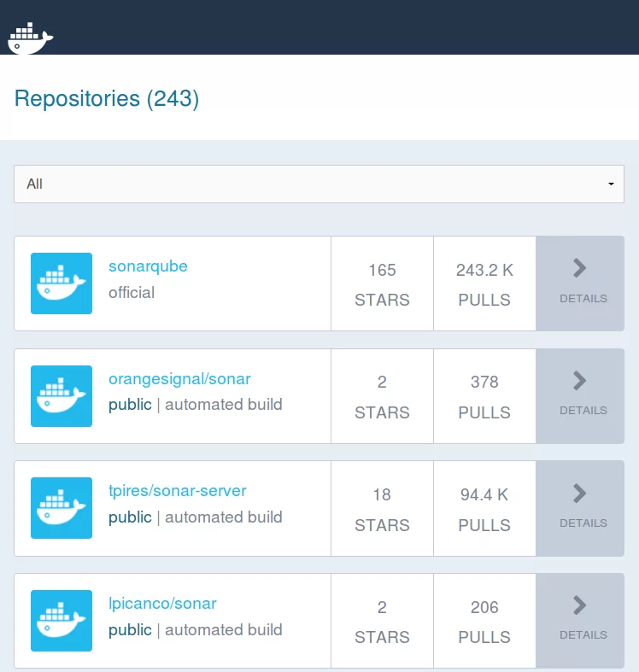This screenshot has height=672, width=639.
Task: View details of orangesignal/sonar
Action: (x=580, y=396)
